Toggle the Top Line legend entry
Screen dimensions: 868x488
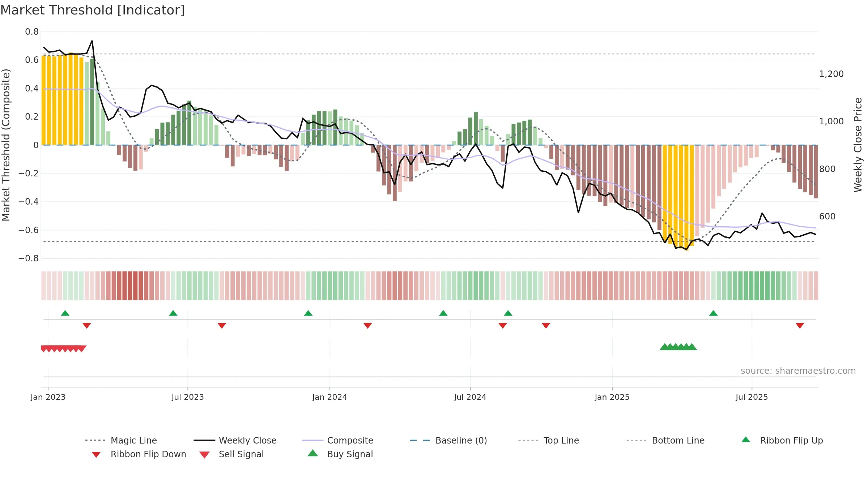(x=549, y=440)
